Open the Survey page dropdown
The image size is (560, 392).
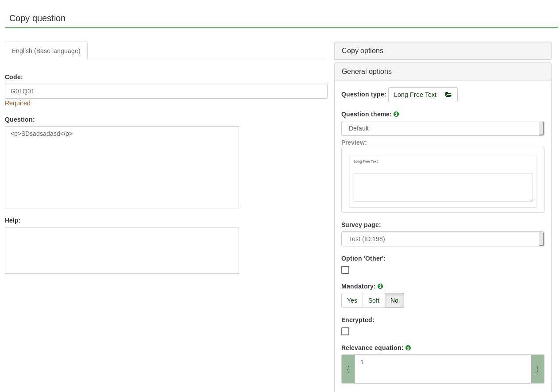point(442,239)
